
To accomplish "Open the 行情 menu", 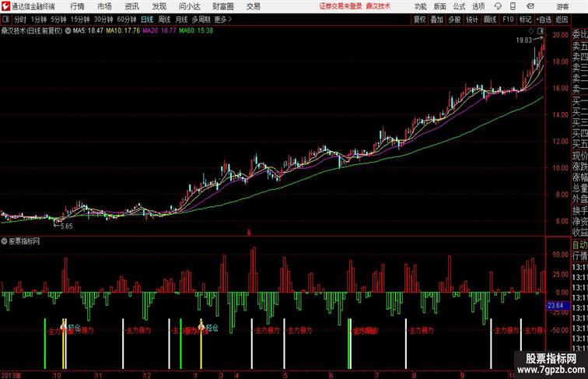I will coord(77,6).
